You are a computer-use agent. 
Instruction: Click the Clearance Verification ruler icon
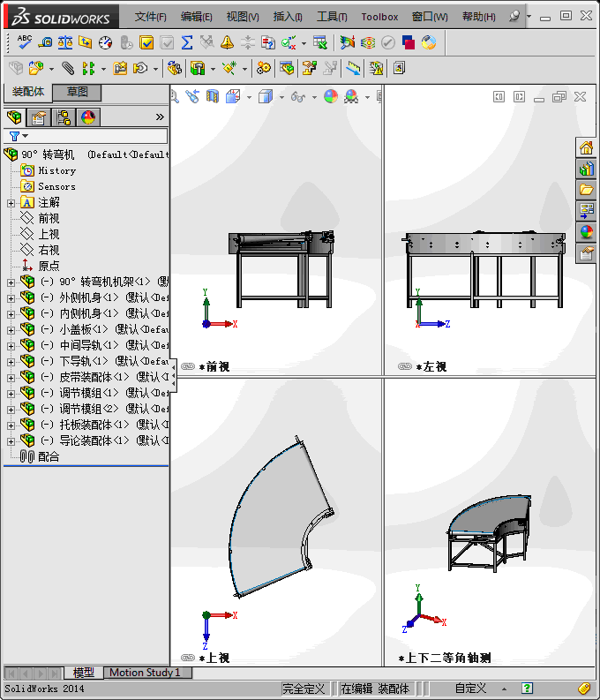pyautogui.click(x=353, y=68)
